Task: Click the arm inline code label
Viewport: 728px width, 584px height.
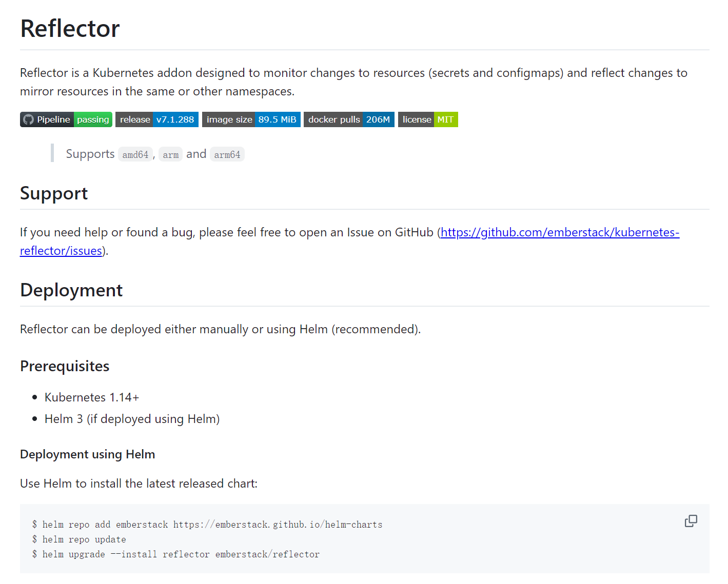Action: tap(171, 154)
